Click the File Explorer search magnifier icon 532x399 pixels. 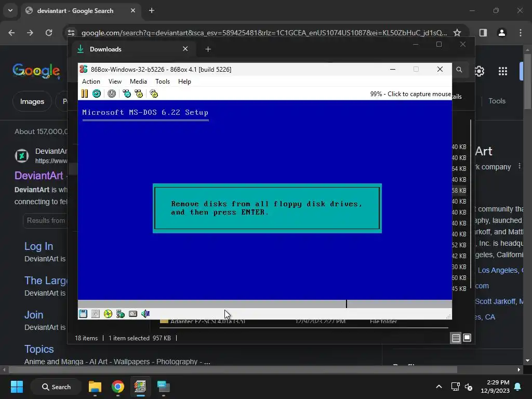coord(459,70)
